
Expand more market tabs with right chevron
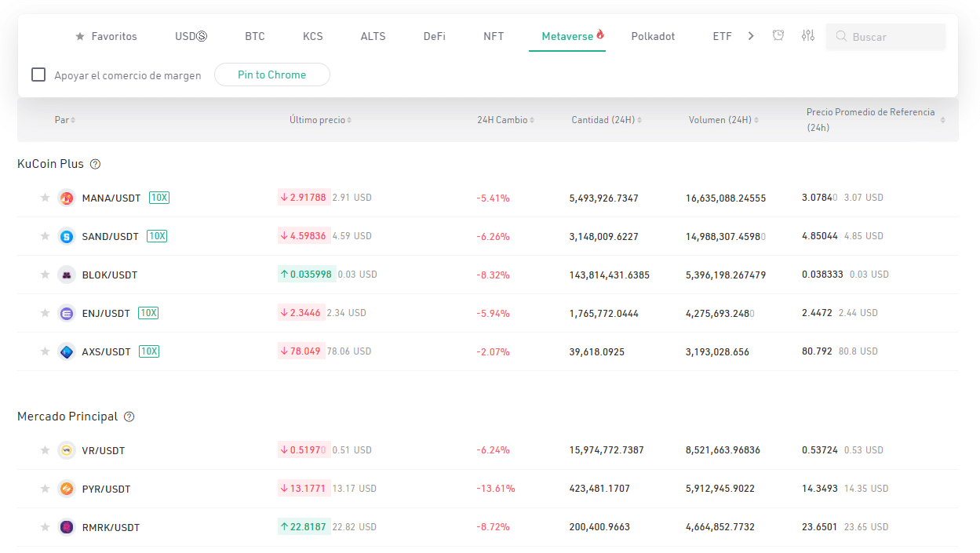tap(751, 36)
